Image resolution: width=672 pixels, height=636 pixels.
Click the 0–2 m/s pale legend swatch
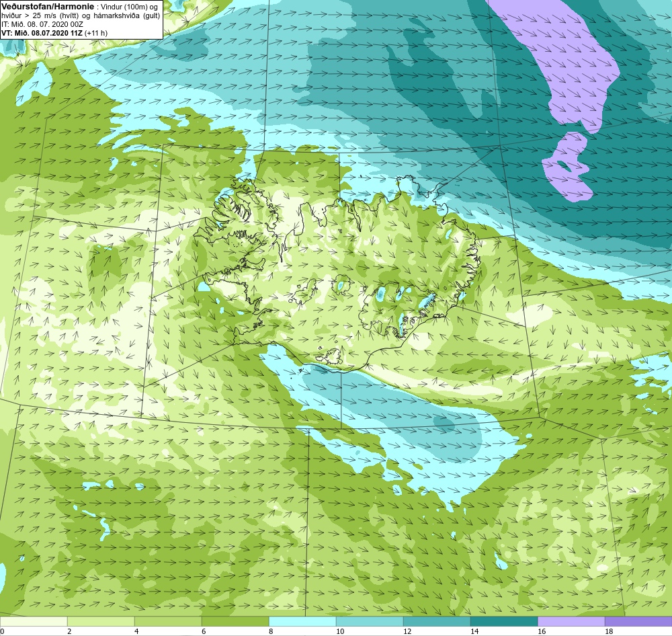pyautogui.click(x=34, y=621)
